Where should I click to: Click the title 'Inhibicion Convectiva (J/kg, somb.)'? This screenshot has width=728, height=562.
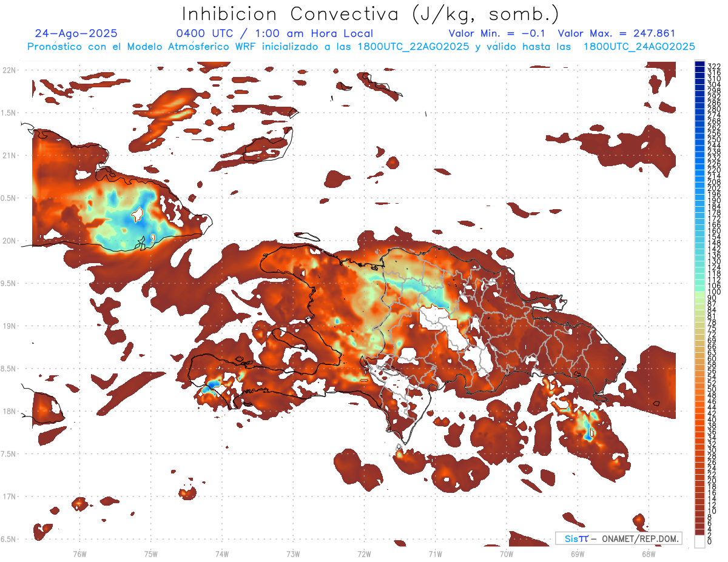tap(370, 15)
